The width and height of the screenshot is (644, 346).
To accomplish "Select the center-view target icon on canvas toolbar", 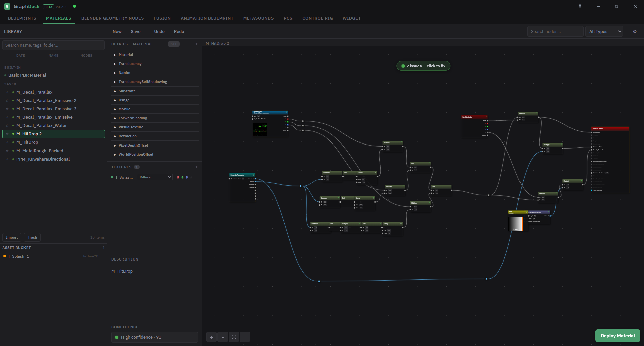I will pos(234,337).
